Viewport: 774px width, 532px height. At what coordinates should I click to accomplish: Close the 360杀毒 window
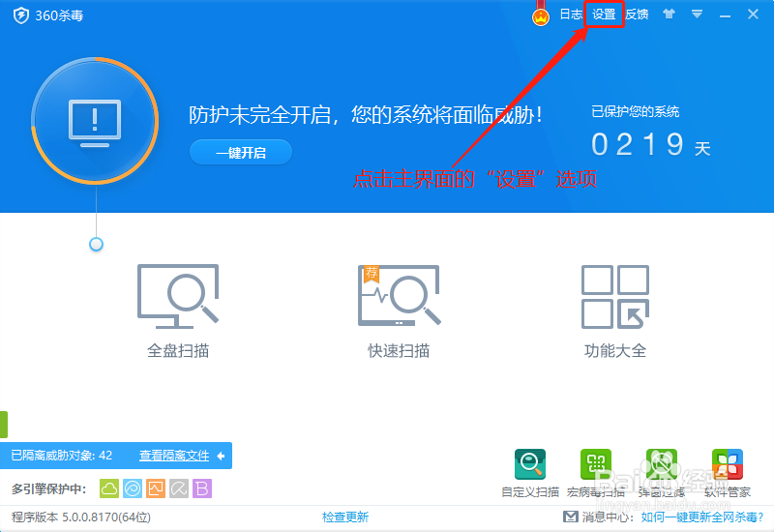[753, 15]
